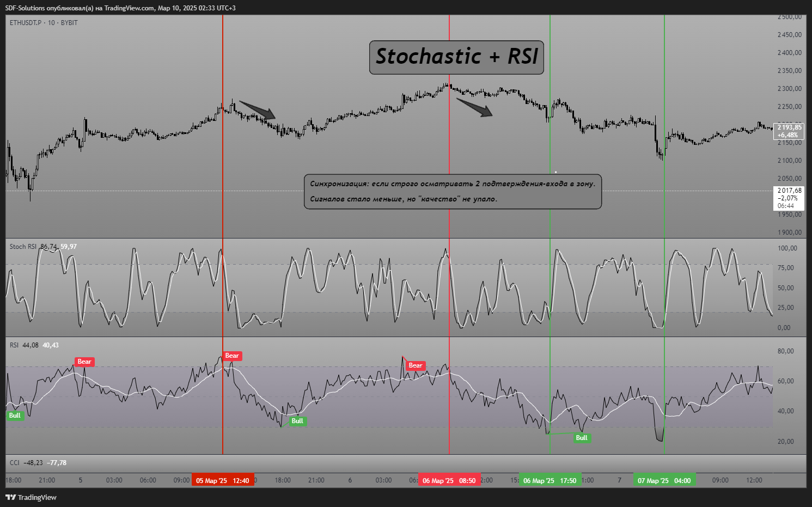
Task: Click the 2 050,00 price axis label
Action: point(790,179)
